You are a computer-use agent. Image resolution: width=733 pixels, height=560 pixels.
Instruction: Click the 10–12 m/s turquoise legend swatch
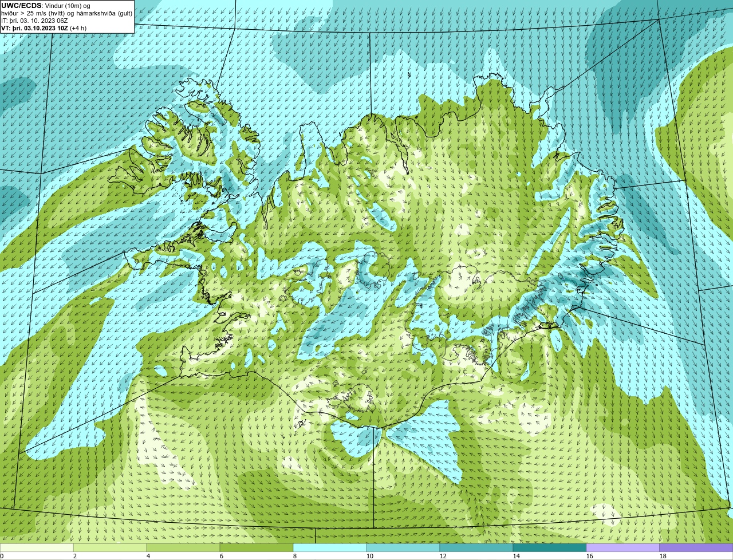(403, 548)
